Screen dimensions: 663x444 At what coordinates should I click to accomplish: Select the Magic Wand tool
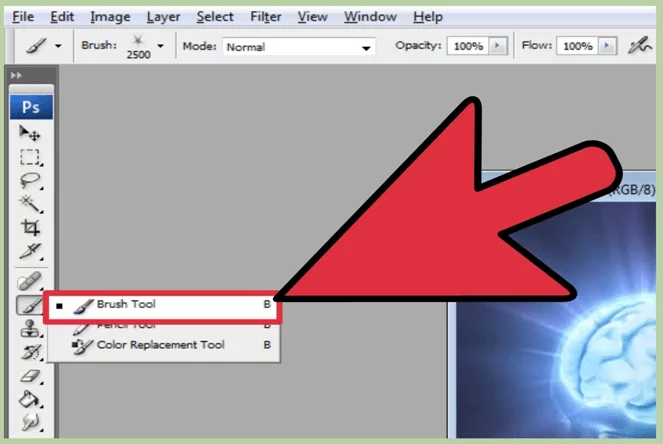[x=30, y=204]
